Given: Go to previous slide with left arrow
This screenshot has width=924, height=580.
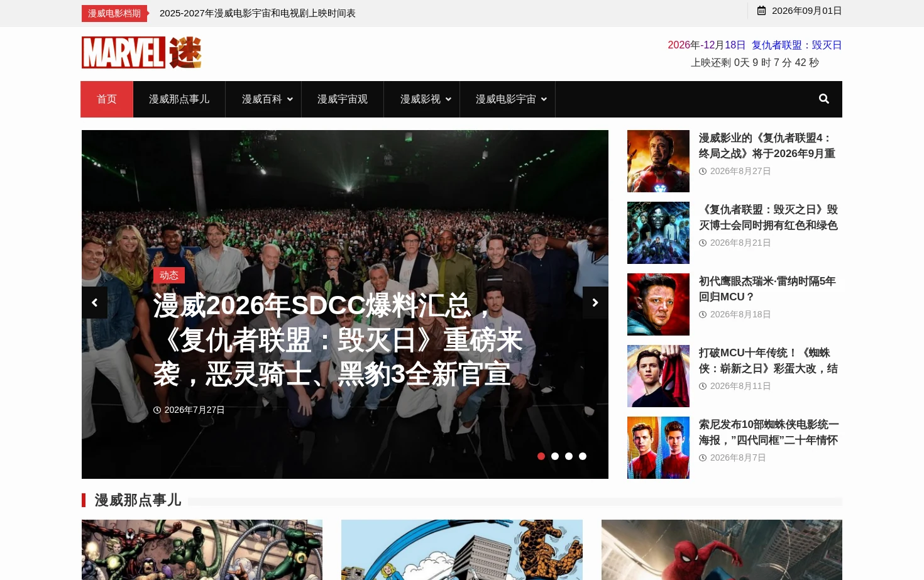Looking at the screenshot, I should (x=94, y=303).
